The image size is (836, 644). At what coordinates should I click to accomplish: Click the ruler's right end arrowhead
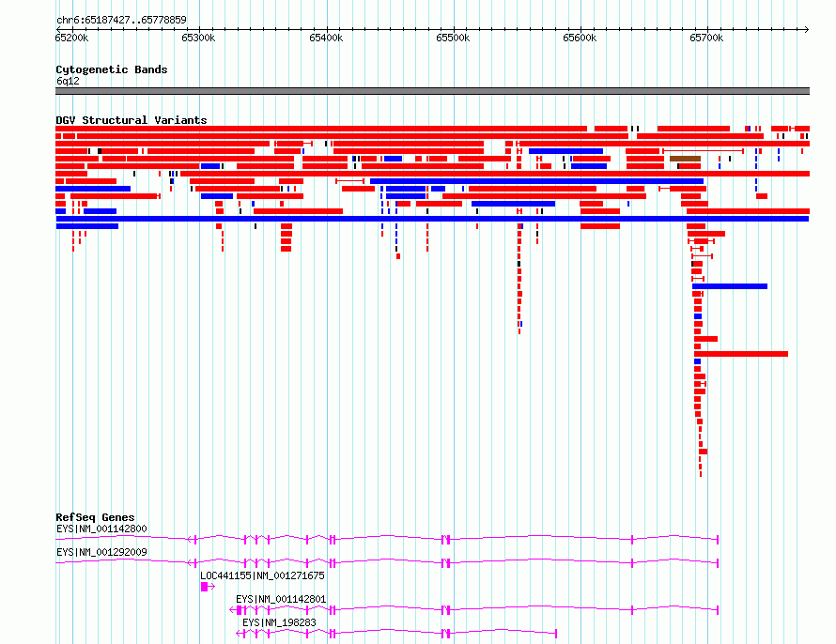click(x=807, y=29)
